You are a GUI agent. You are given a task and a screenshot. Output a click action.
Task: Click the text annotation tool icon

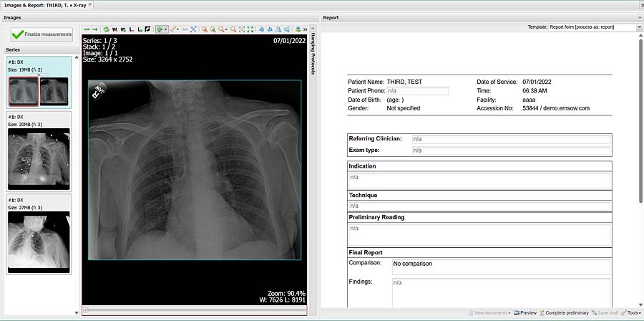tap(185, 29)
